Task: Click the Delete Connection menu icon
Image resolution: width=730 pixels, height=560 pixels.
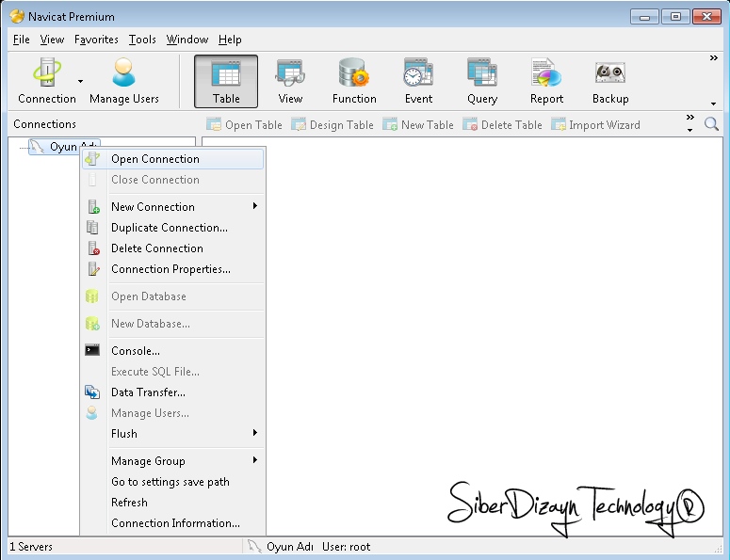Action: pyautogui.click(x=93, y=248)
